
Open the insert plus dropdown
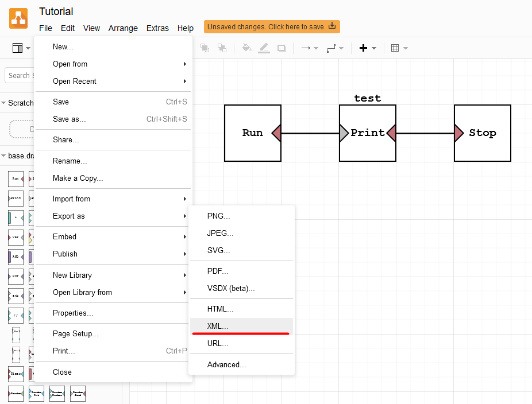367,48
